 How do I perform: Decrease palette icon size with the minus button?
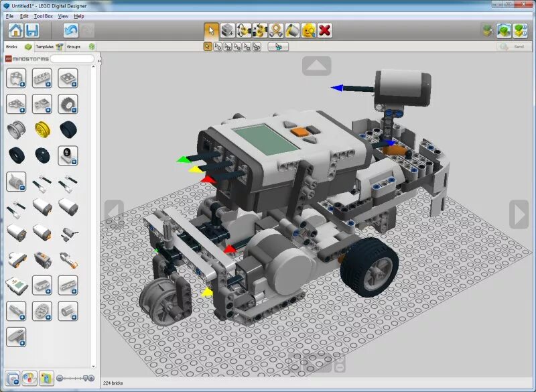60,378
